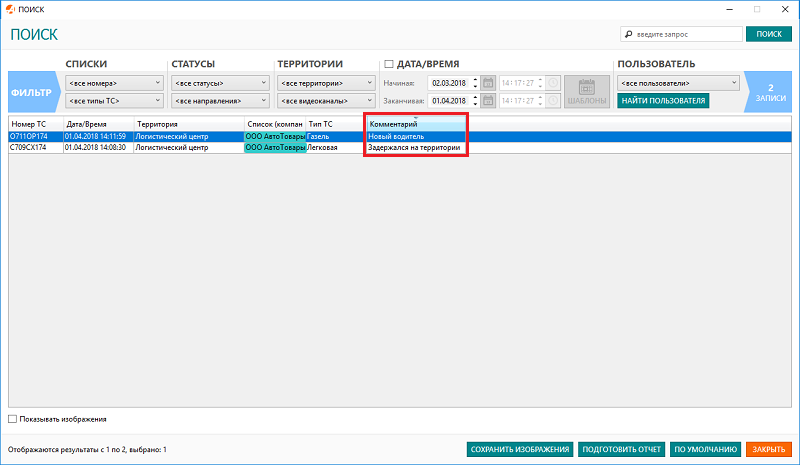This screenshot has height=465, width=800.
Task: Click the НАЙТИ ПОЛЬЗОВАТЕЛЯ button
Action: click(x=663, y=101)
